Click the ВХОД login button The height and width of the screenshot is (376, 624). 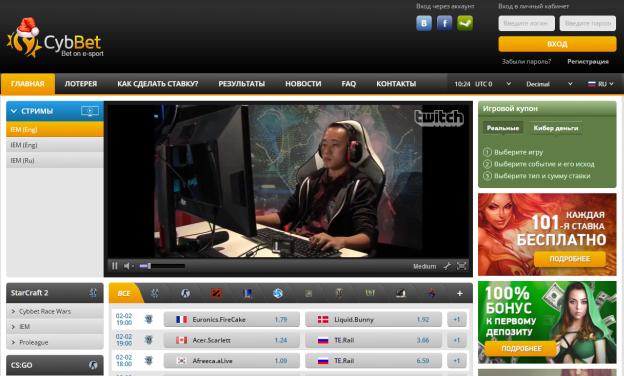[557, 44]
